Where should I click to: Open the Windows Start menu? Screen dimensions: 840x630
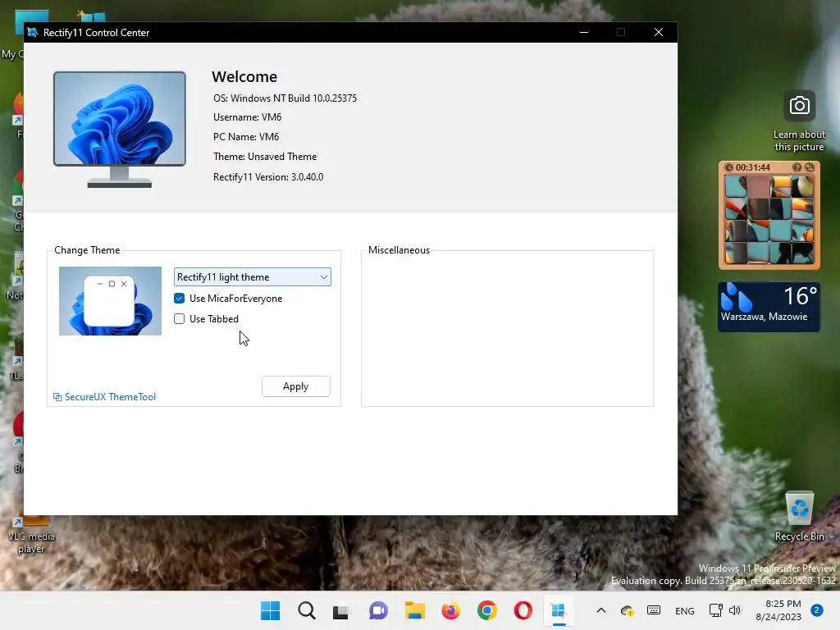point(270,610)
